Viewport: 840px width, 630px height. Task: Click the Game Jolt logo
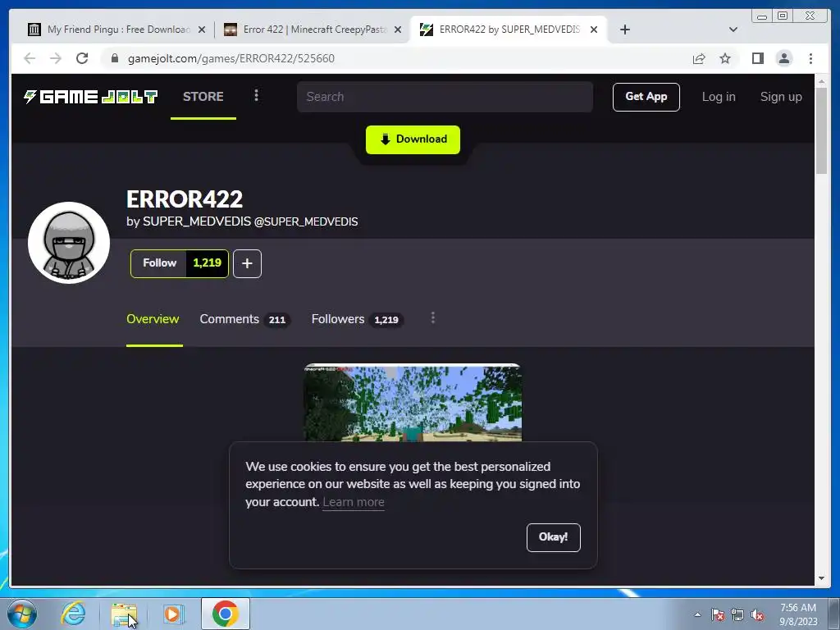[90, 97]
